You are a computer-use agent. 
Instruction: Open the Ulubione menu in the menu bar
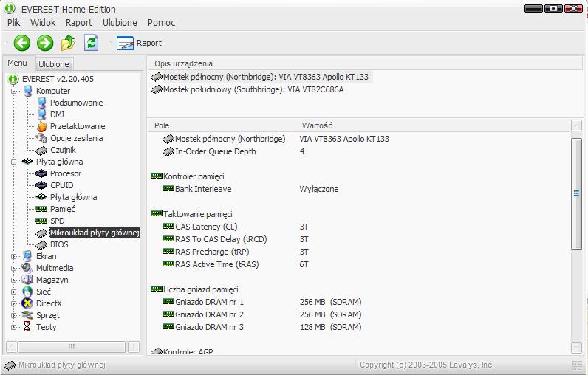120,23
